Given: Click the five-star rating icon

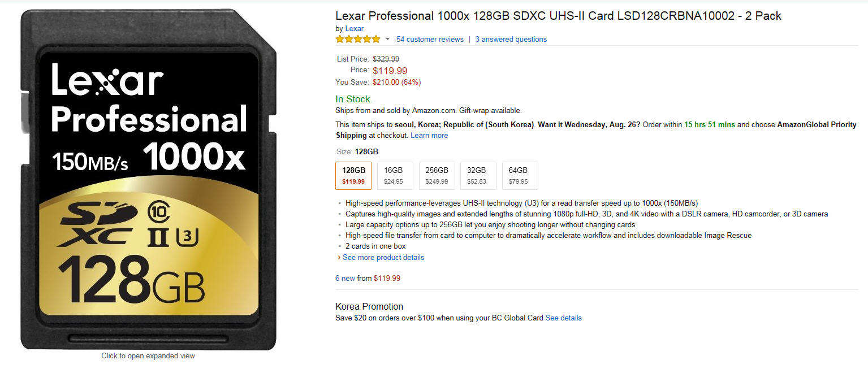Looking at the screenshot, I should click(x=357, y=39).
